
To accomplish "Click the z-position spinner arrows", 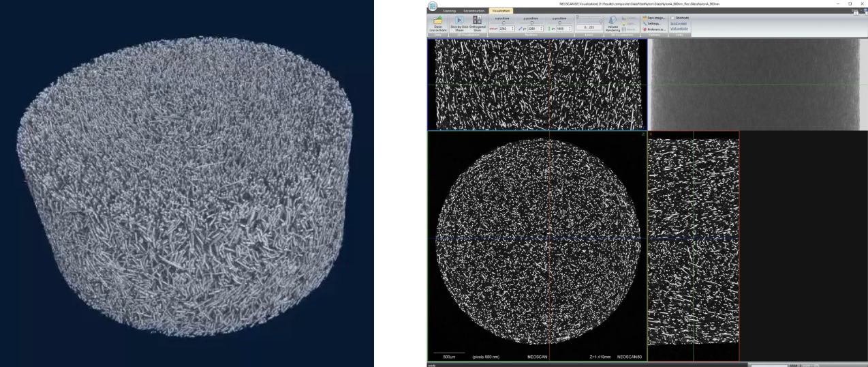I will [570, 29].
